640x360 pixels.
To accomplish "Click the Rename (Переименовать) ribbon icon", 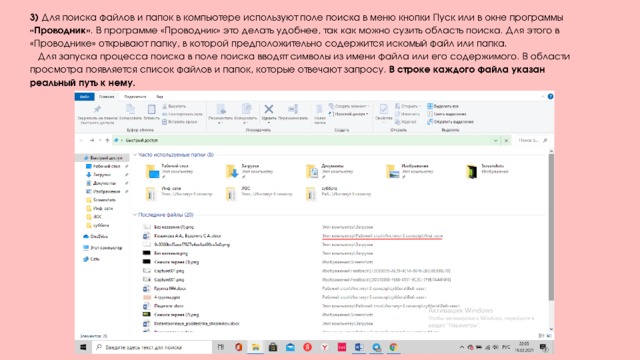I will (293, 109).
